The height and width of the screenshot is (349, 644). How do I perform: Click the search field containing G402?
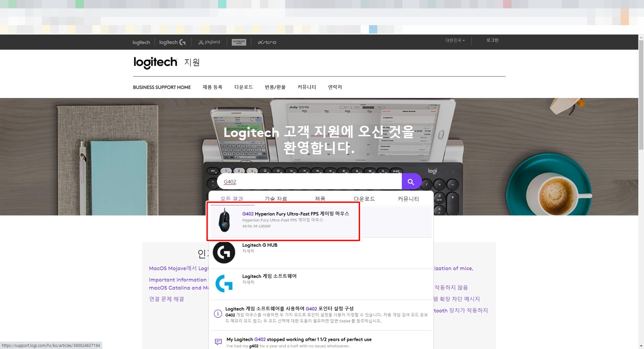(x=309, y=182)
